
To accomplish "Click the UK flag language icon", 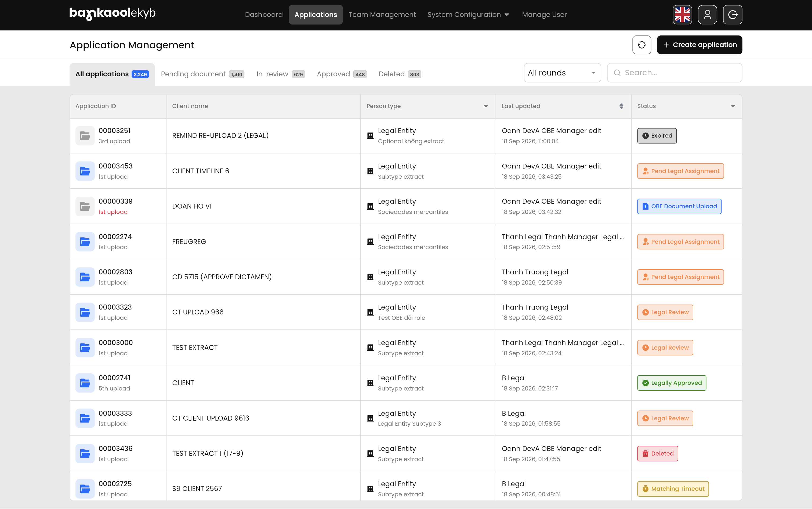I will [x=682, y=15].
